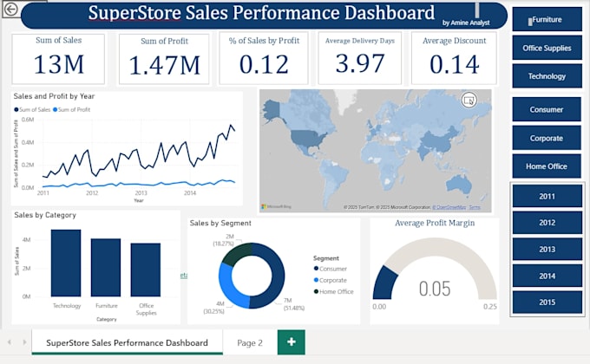The image size is (590, 364).
Task: Open the SuperStore Sales Performance Dashboard tab
Action: click(x=128, y=342)
